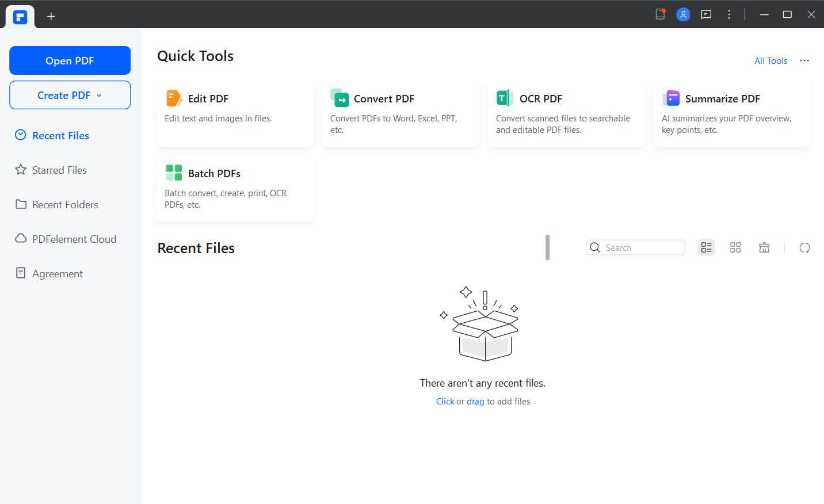This screenshot has height=504, width=824.
Task: Switch to grid thumbnail view
Action: [x=735, y=247]
